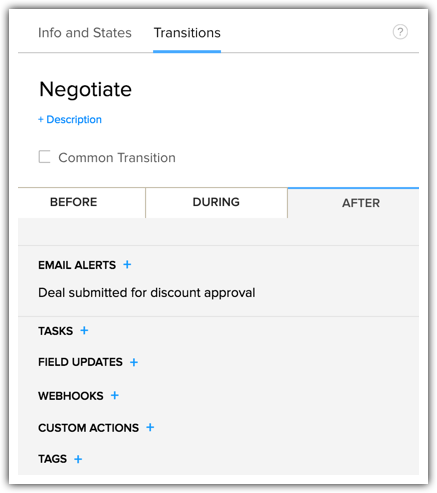Screen dimensions: 437x493
Task: Click the CUSTOM ACTIONS section heading
Action: [x=88, y=428]
